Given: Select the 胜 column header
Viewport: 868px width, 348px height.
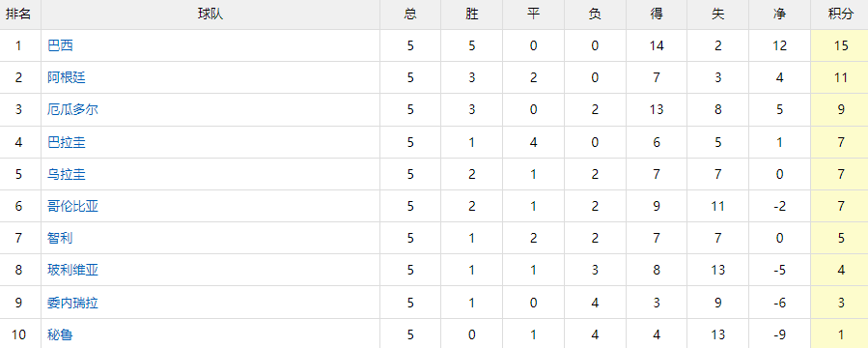Looking at the screenshot, I should pyautogui.click(x=471, y=14).
